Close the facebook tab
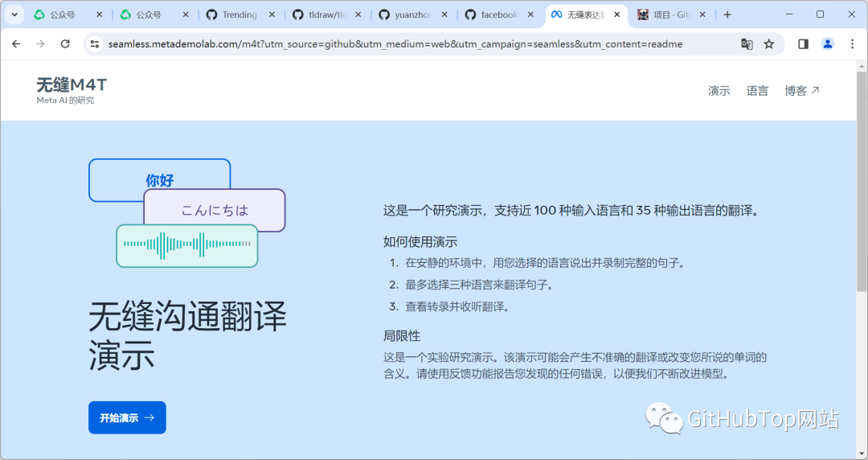Viewport: 868px width, 460px height. coord(531,15)
